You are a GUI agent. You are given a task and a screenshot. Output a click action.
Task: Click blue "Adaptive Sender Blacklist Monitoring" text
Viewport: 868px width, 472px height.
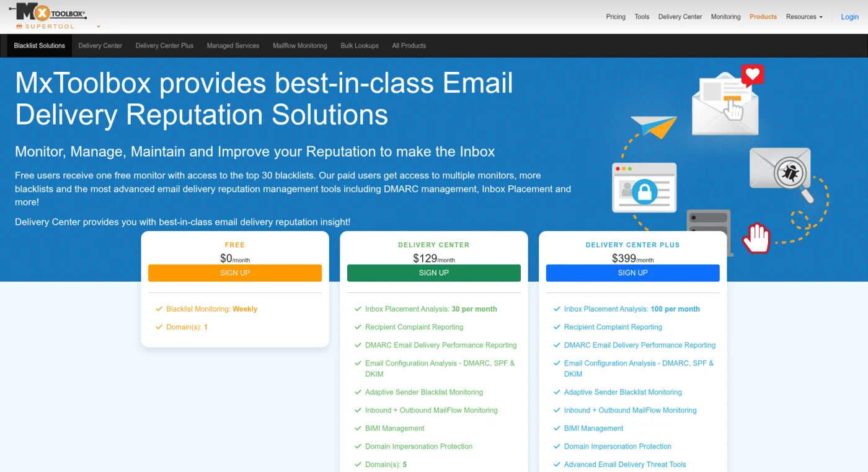623,392
